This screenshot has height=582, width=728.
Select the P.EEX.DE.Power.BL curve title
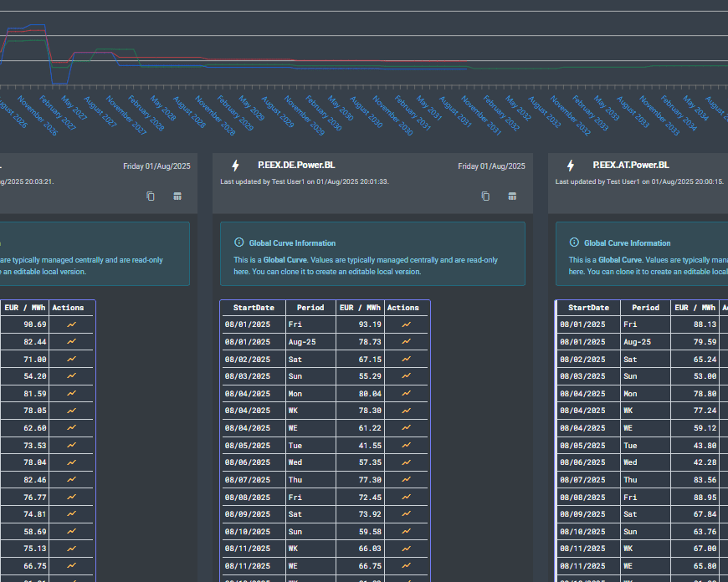pos(296,166)
